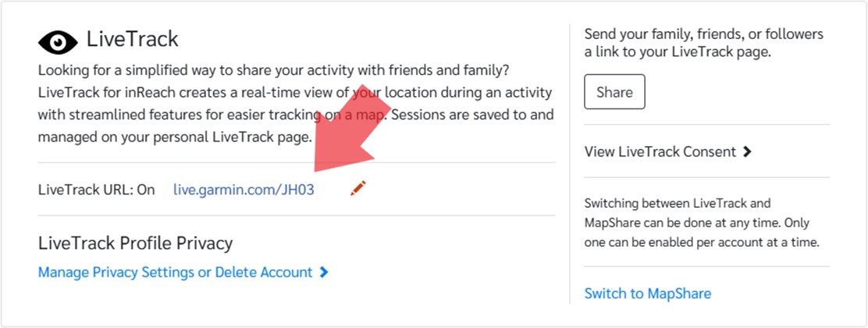Screen dimensions: 868x328
Task: Open the live.garmin.com/JH03 link
Action: pos(244,189)
